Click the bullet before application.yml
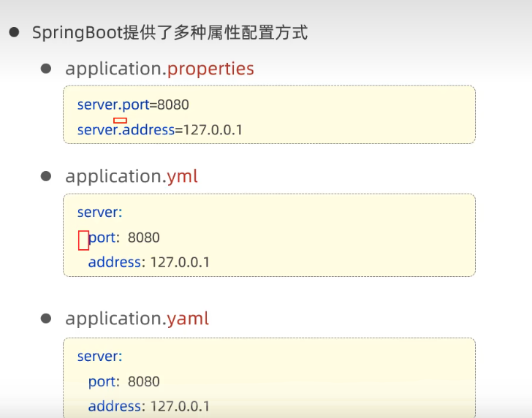This screenshot has height=418, width=532. click(x=46, y=176)
